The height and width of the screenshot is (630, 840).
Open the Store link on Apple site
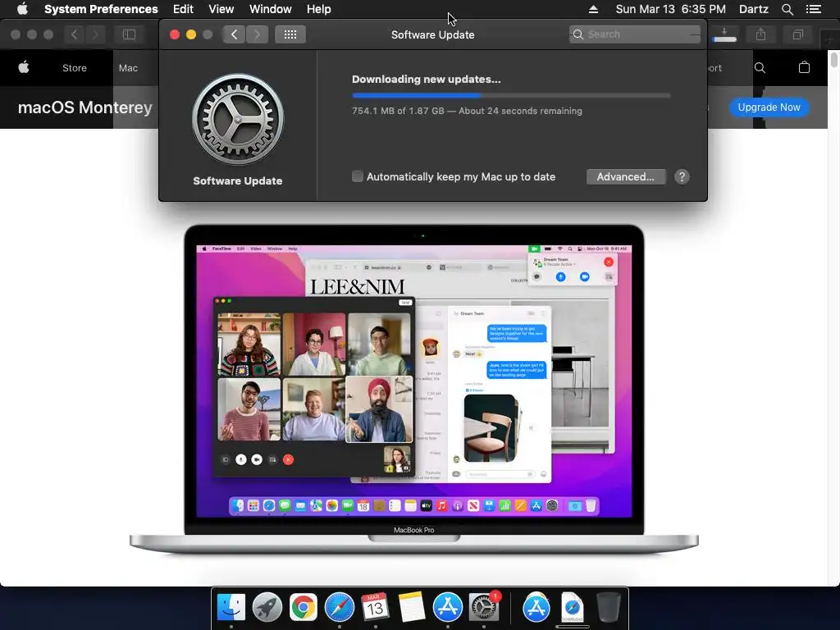[x=75, y=68]
